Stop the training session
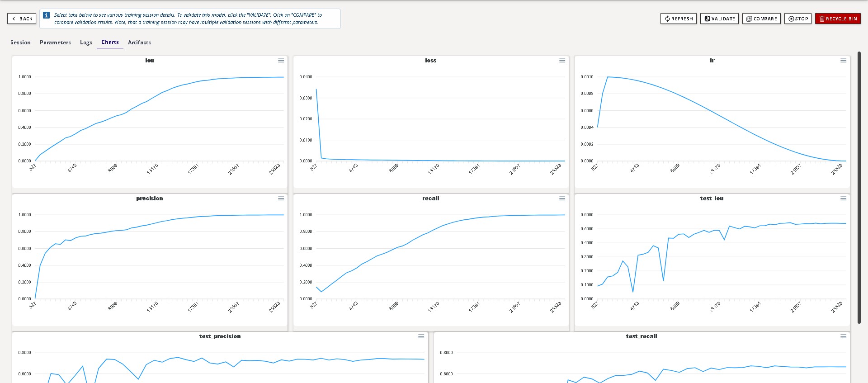Viewport: 868px width, 383px height. [797, 19]
